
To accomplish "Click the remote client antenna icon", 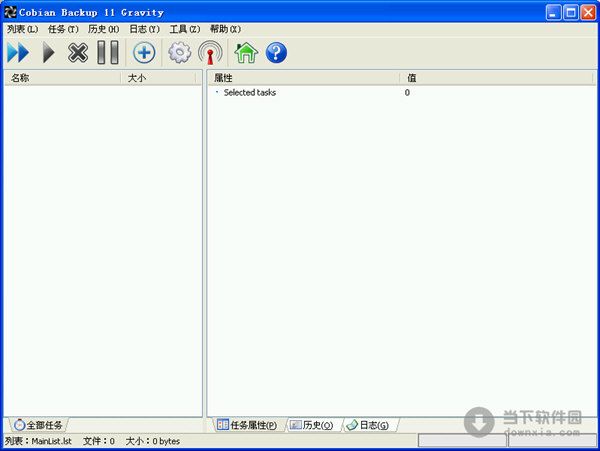I will tap(210, 52).
